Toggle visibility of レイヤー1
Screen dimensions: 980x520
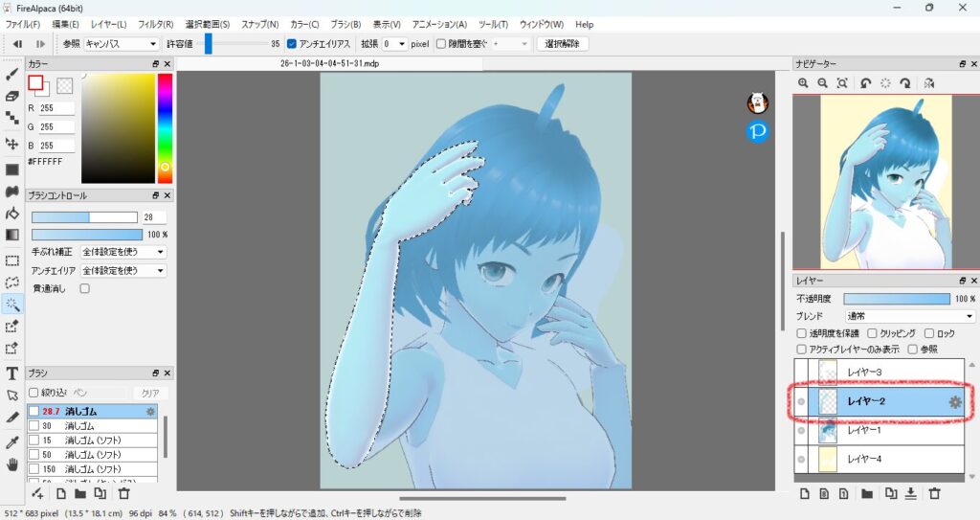[x=801, y=431]
